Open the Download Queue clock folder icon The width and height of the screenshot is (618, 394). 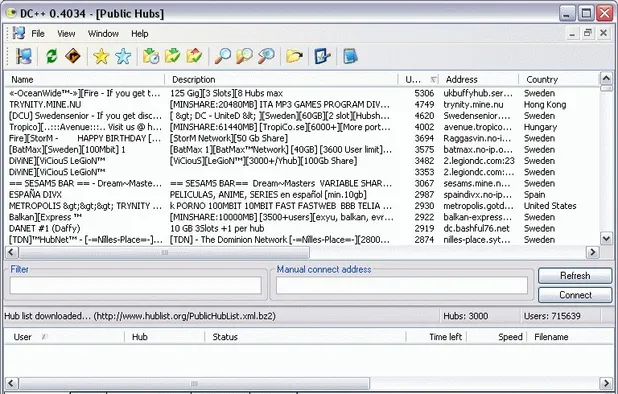[x=151, y=56]
